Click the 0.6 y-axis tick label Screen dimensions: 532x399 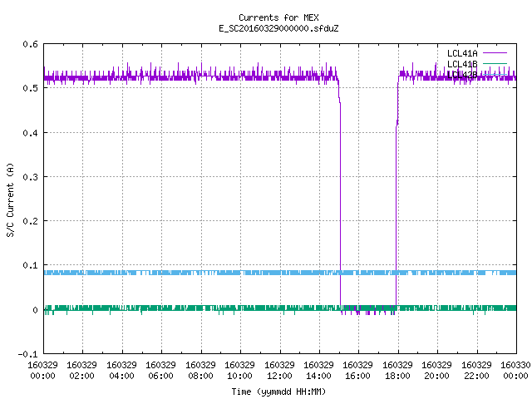30,44
